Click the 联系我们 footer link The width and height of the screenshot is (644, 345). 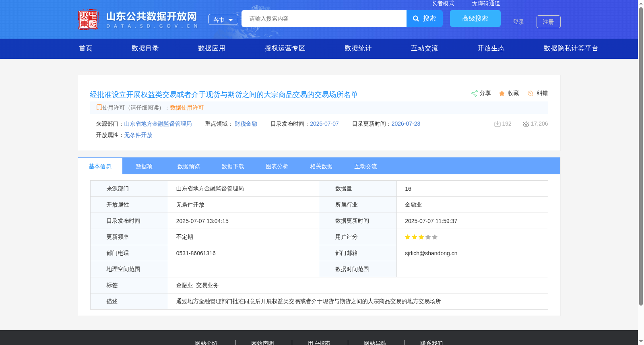[x=431, y=343]
